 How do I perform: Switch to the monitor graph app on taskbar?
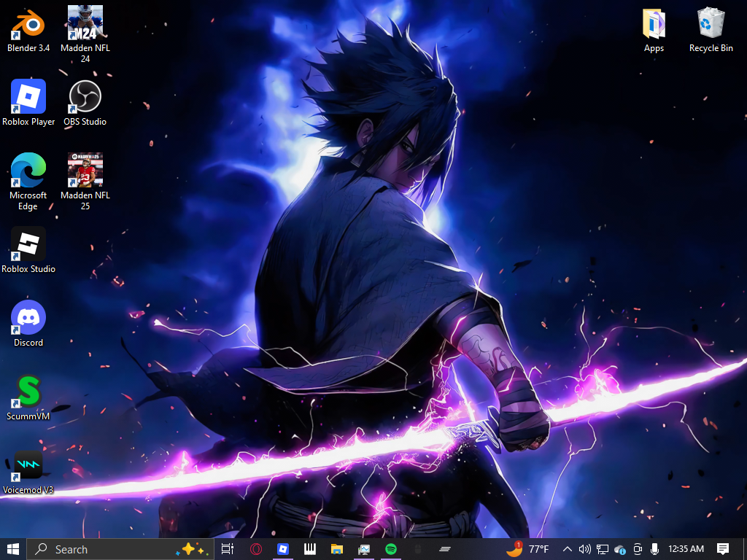click(x=364, y=549)
